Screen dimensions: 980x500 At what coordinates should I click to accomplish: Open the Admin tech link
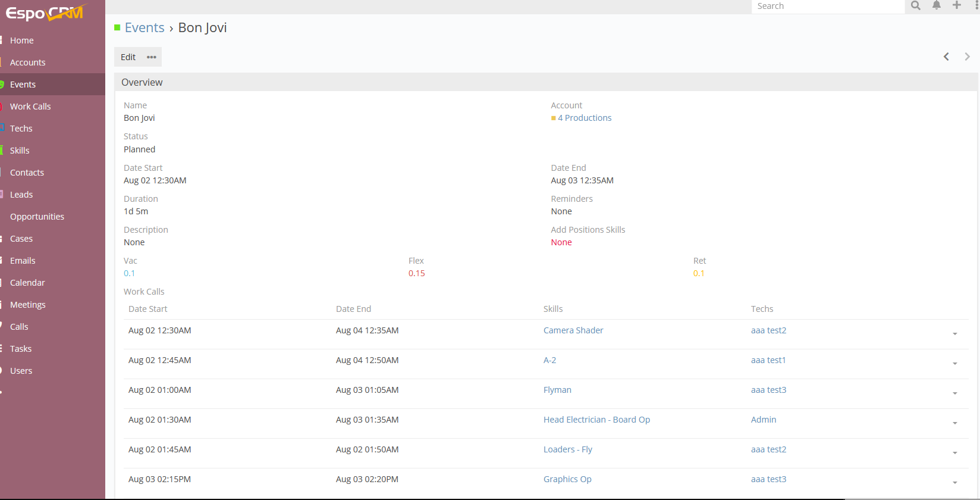click(764, 420)
